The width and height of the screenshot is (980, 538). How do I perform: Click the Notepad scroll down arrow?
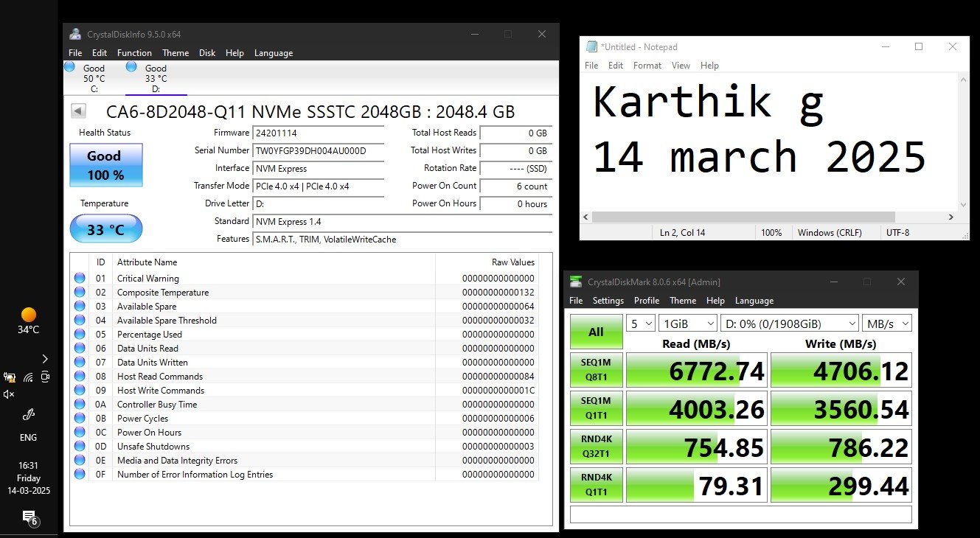(x=963, y=206)
